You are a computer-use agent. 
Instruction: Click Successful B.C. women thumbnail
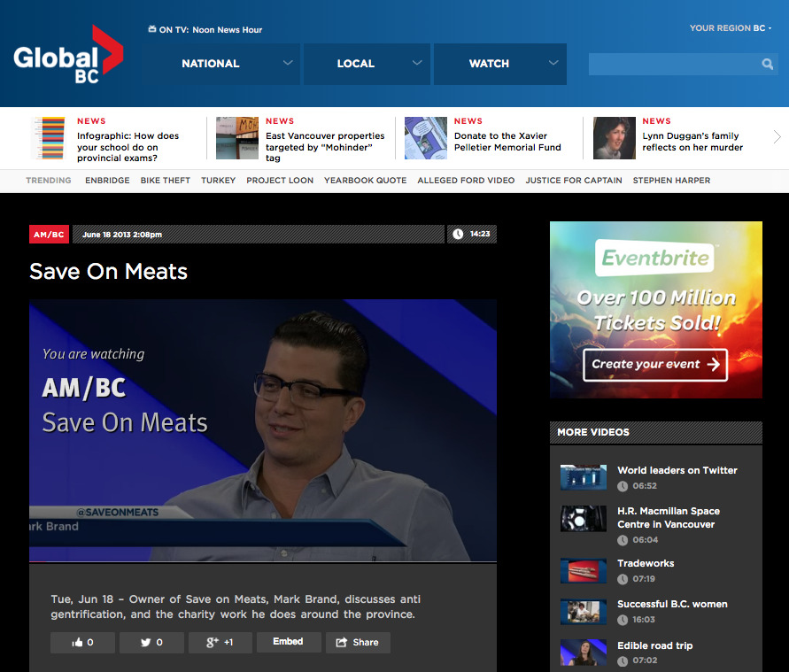tap(584, 612)
